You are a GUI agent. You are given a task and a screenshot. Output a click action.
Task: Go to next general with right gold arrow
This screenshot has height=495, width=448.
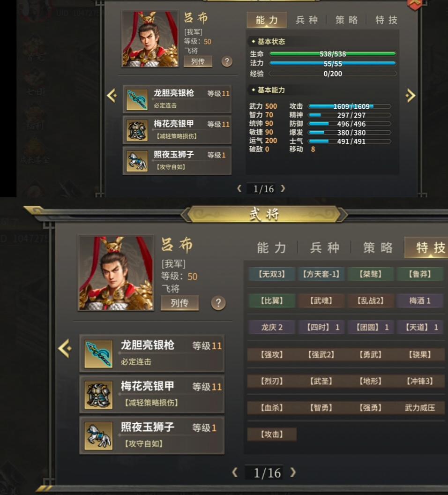pyautogui.click(x=410, y=95)
